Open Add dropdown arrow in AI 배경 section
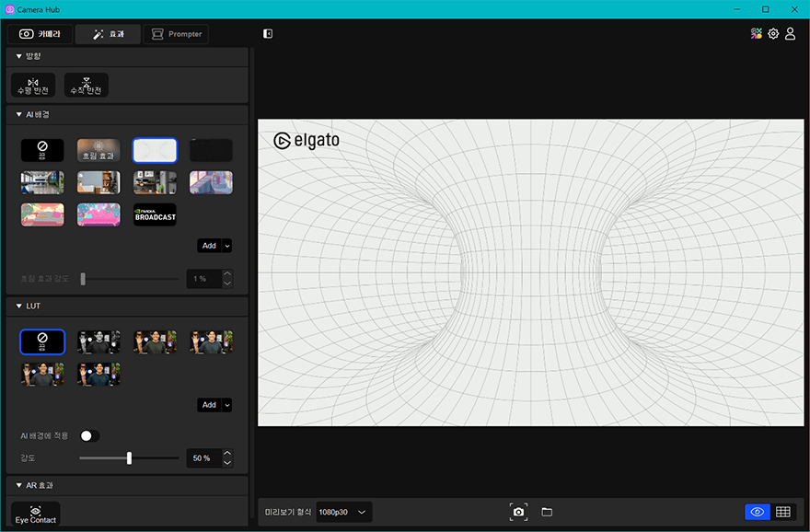Screen dimensions: 810x532 (x=227, y=246)
